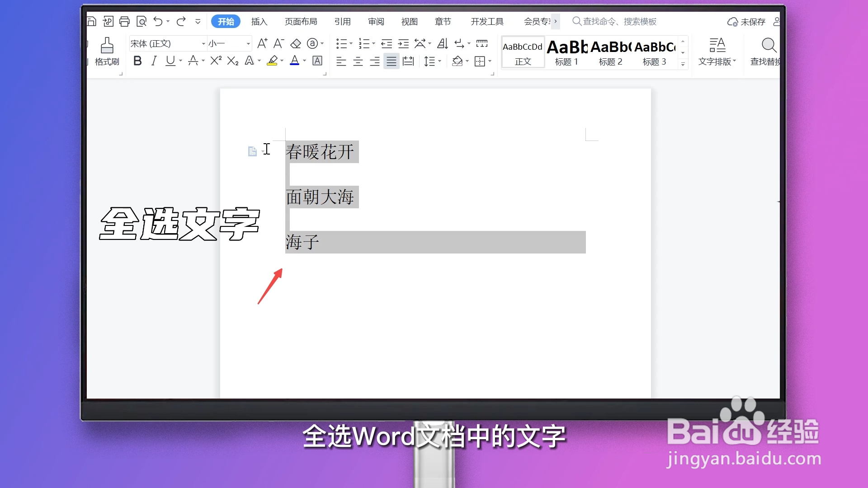This screenshot has width=868, height=488.
Task: Expand the quick access toolbar customize arrow
Action: [x=198, y=22]
